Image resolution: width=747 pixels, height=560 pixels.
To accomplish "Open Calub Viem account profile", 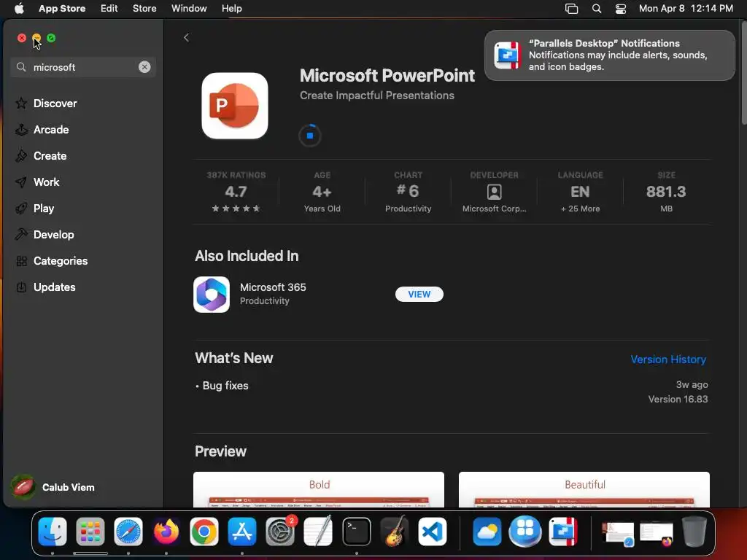I will [53, 487].
